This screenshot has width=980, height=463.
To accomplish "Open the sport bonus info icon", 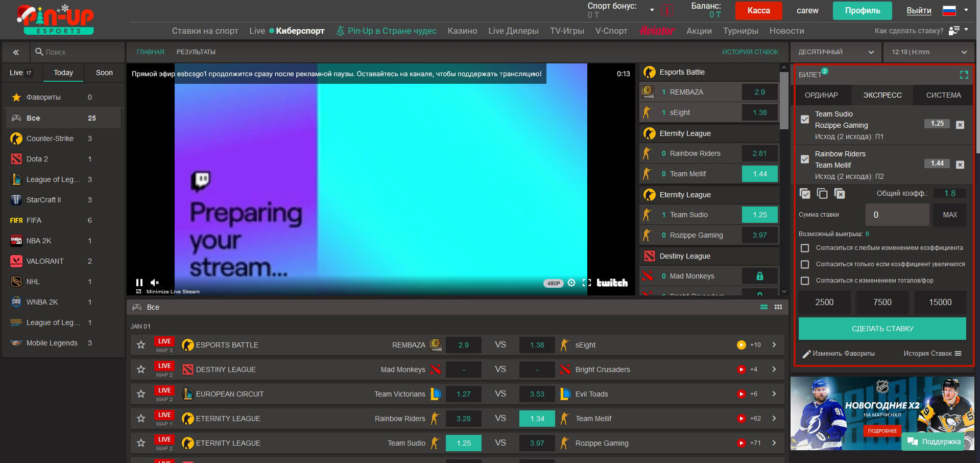I will [x=667, y=10].
